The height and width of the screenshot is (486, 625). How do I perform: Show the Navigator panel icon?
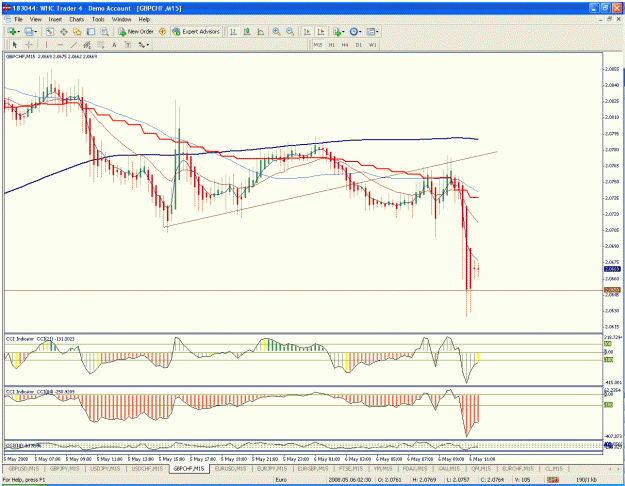(77, 31)
